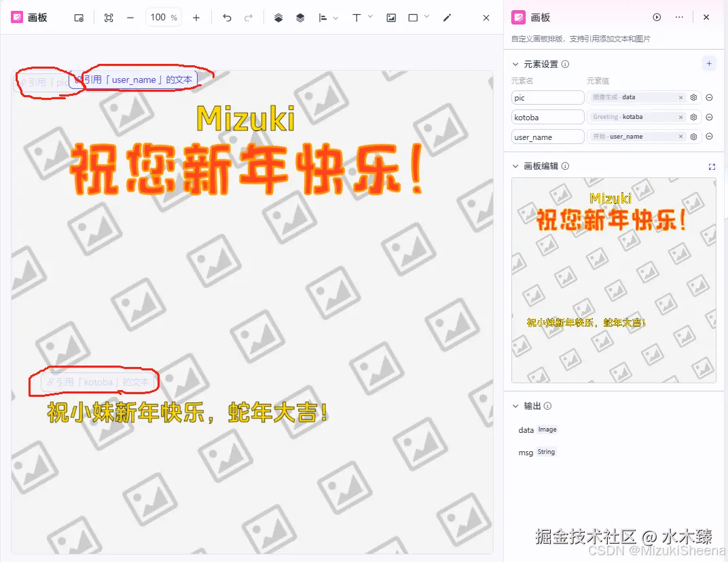Click info icon next to 画板编辑
This screenshot has height=562, width=728.
(x=565, y=166)
